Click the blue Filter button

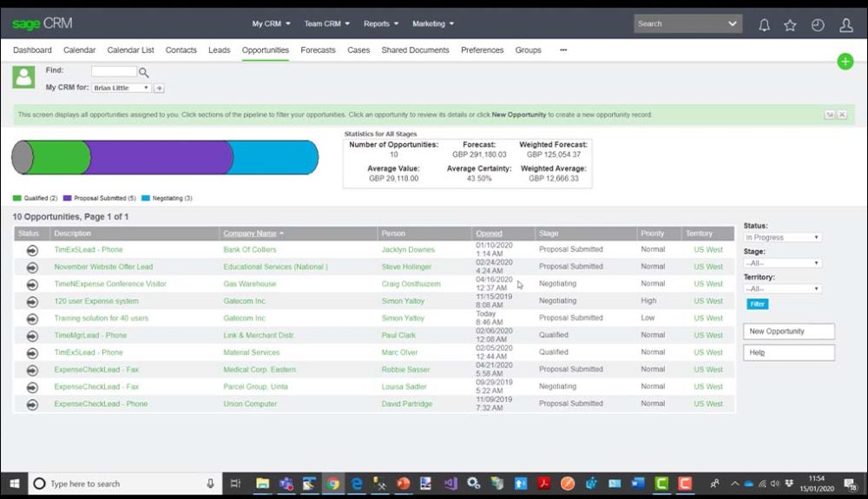pos(757,304)
